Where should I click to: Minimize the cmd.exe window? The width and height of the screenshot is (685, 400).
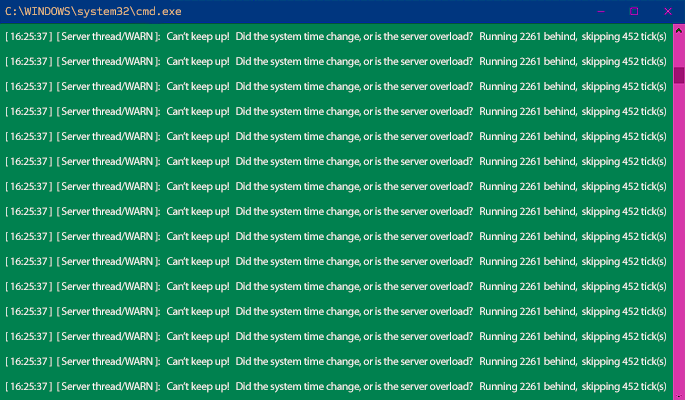point(600,11)
